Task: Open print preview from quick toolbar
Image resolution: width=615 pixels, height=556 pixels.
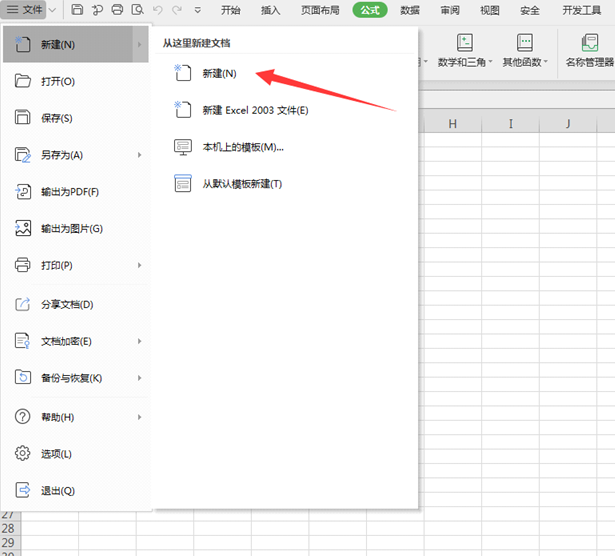Action: point(137,9)
